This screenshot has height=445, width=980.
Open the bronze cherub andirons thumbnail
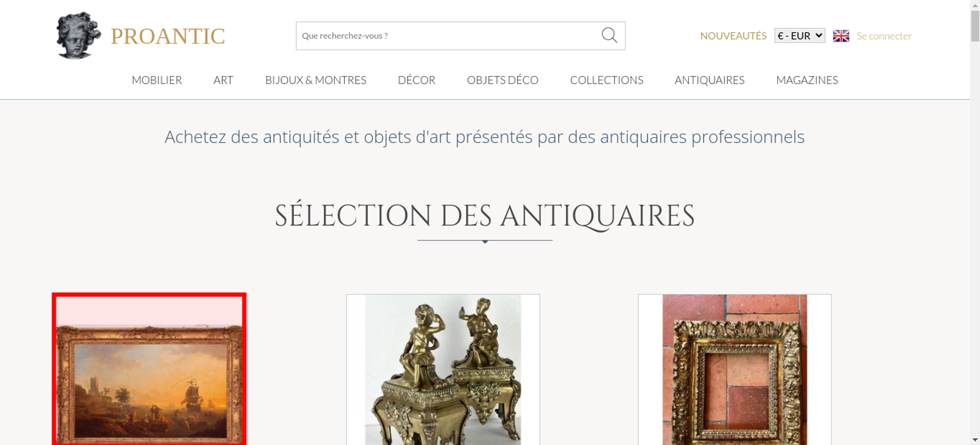click(x=443, y=370)
